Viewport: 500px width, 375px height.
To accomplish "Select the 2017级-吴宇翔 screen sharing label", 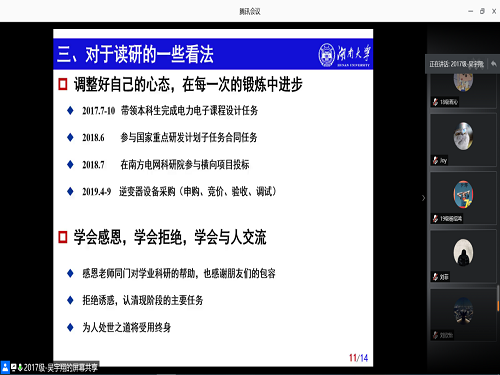I will click(61, 367).
